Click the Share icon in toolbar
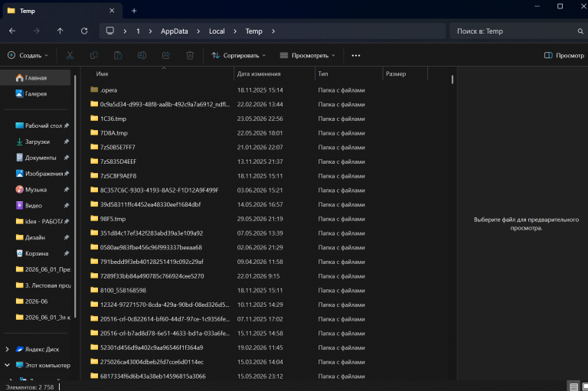Image resolution: width=588 pixels, height=391 pixels. [x=165, y=56]
